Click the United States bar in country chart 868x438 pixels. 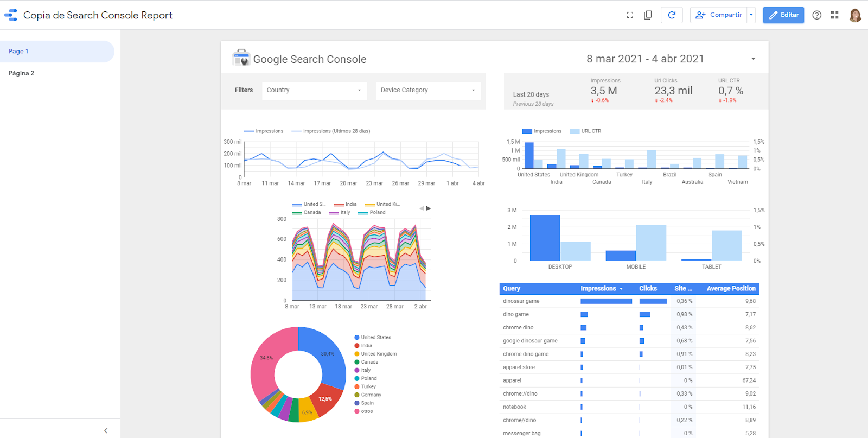(x=529, y=155)
